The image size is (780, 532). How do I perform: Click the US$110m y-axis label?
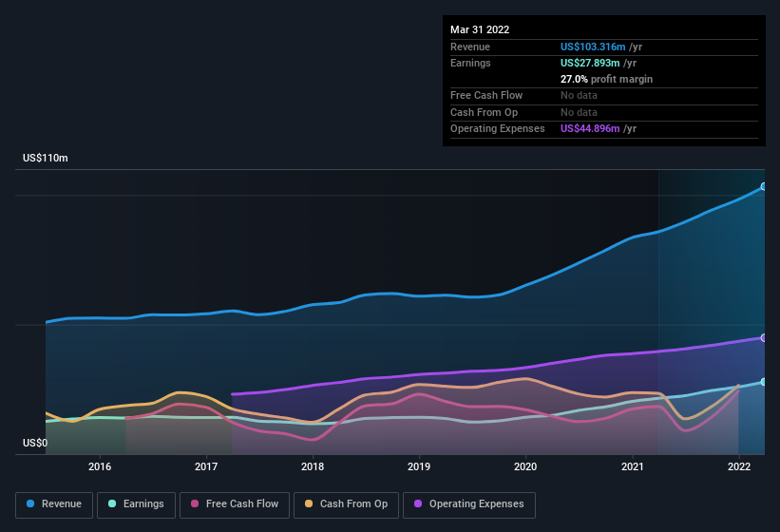pyautogui.click(x=46, y=158)
